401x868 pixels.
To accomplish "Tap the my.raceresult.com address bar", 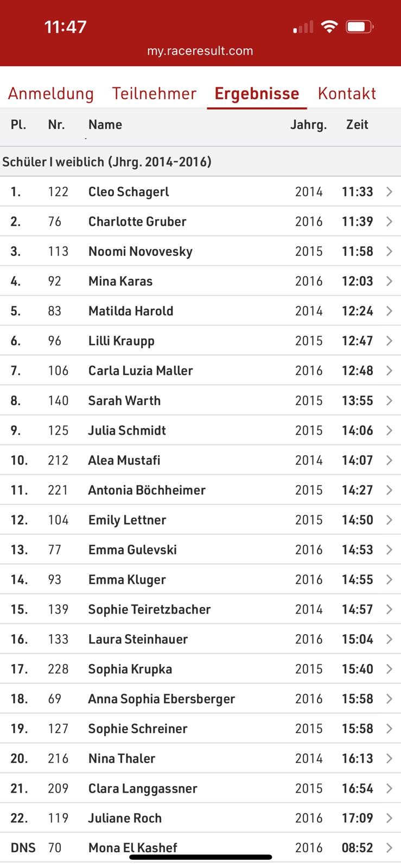I will click(200, 51).
